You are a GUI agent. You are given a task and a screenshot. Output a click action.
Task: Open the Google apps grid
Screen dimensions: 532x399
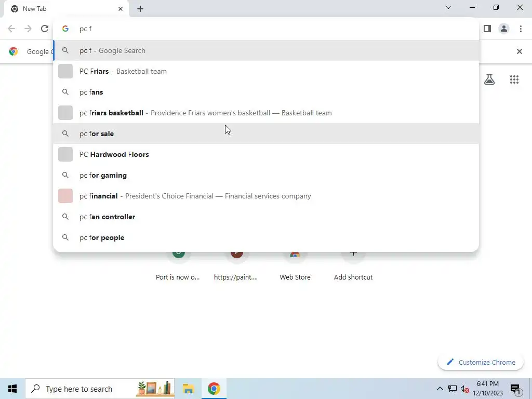tap(514, 79)
